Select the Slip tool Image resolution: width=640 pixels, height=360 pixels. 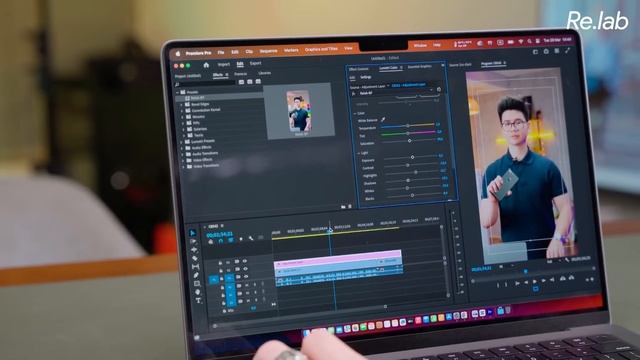[196, 267]
